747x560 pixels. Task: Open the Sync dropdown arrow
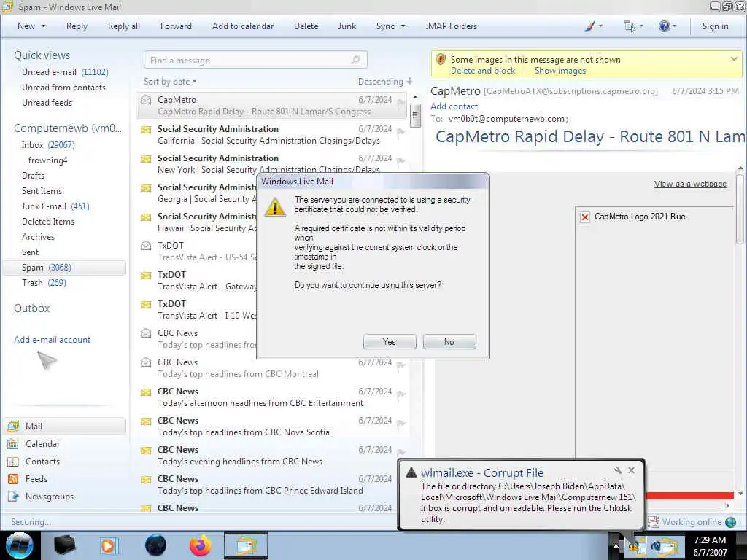403,26
